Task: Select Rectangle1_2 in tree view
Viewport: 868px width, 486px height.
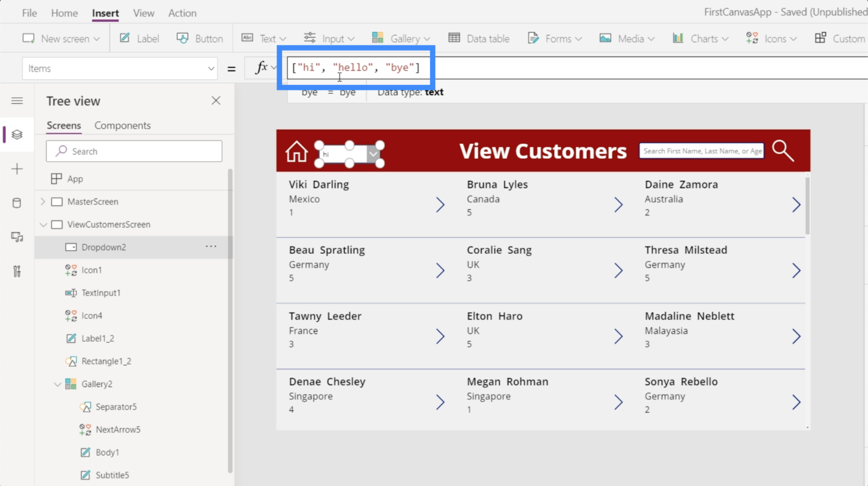Action: click(x=106, y=361)
